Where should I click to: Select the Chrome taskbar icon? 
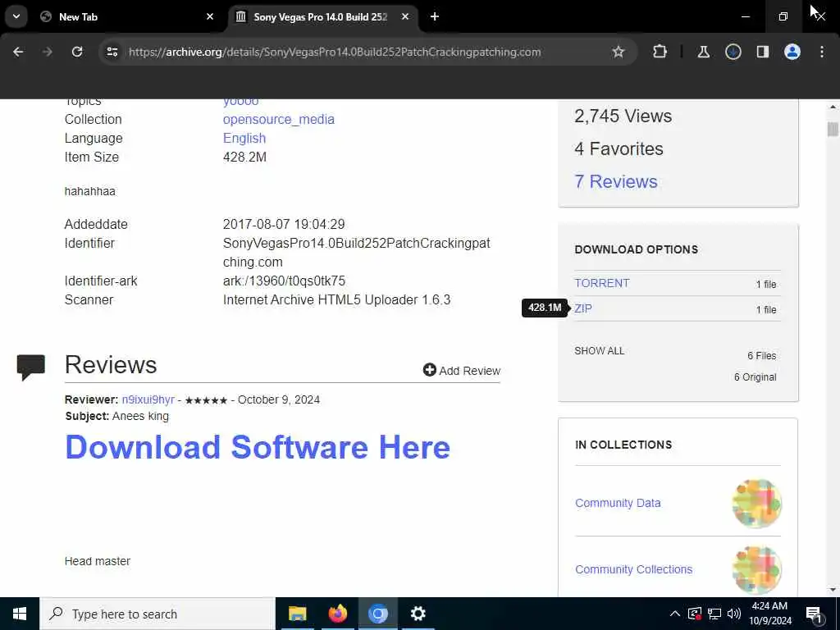point(377,614)
